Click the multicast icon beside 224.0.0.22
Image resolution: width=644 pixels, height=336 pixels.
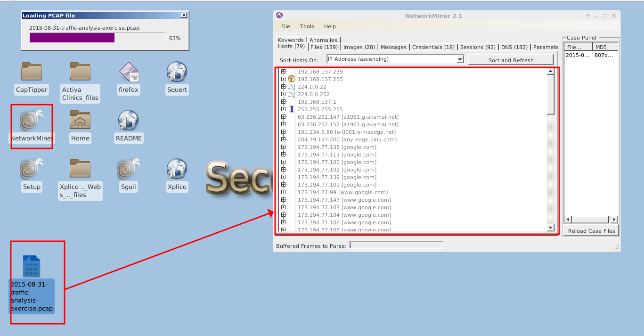point(291,87)
